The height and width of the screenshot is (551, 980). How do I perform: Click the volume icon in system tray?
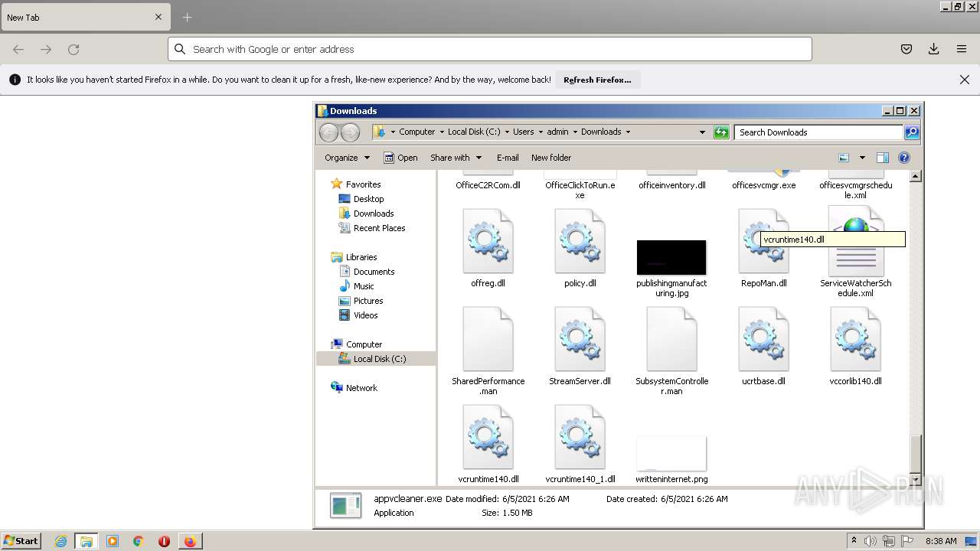(x=871, y=541)
